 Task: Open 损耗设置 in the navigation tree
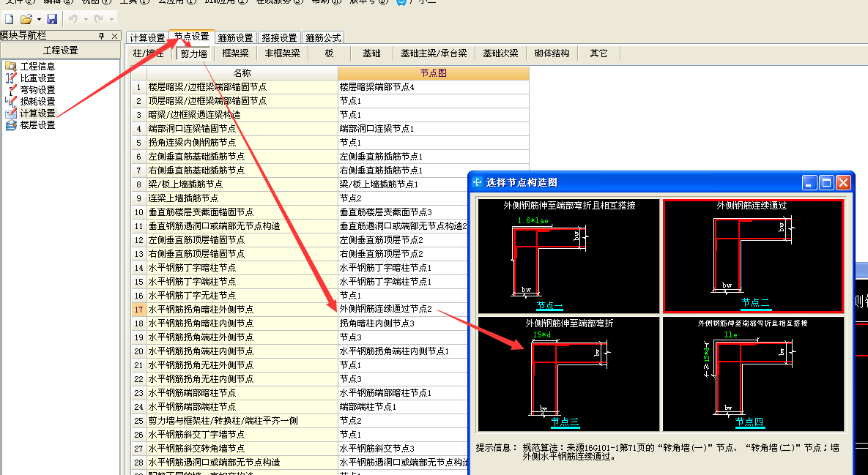click(x=37, y=101)
